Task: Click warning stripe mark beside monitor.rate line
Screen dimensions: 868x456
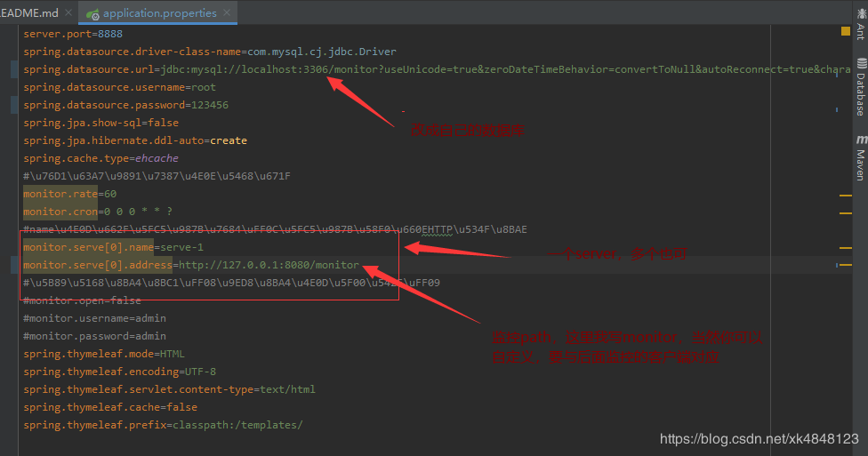Action: tap(845, 196)
